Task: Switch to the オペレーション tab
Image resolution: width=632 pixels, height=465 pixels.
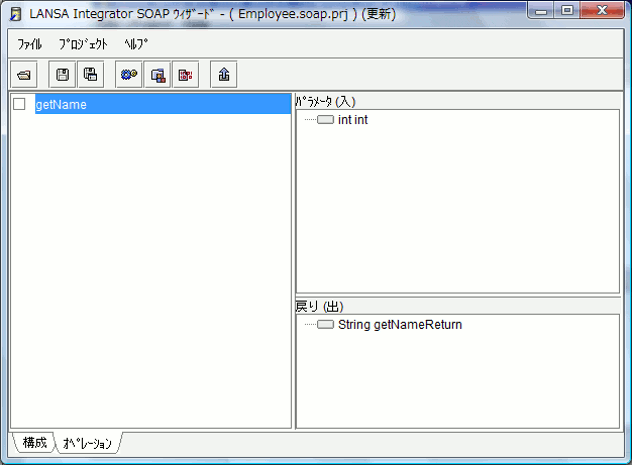Action: point(87,443)
